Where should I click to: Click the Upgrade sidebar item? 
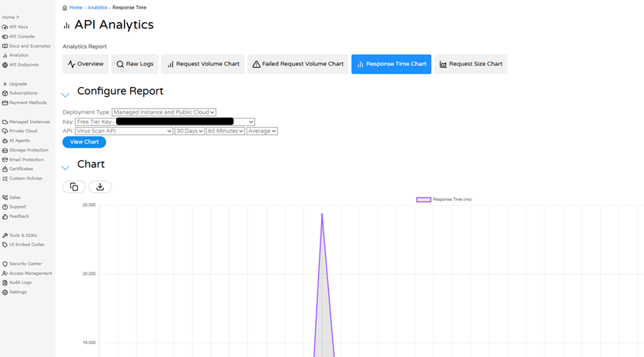[x=15, y=84]
